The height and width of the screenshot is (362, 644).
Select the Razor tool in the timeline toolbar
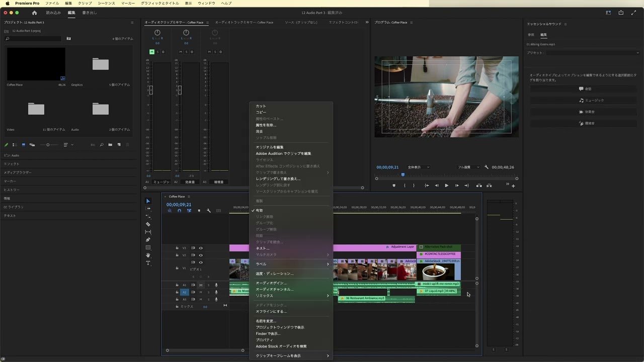[x=148, y=224]
